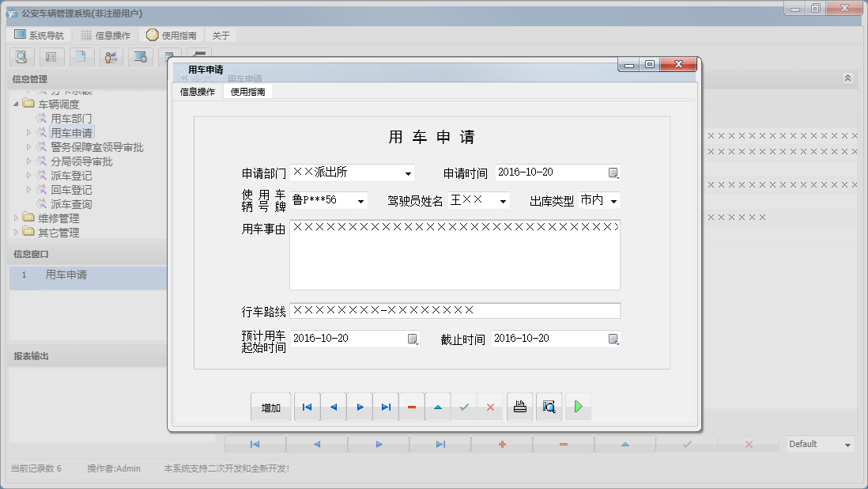This screenshot has height=489, width=868.
Task: Select 回车登记 in the tree
Action: [71, 190]
